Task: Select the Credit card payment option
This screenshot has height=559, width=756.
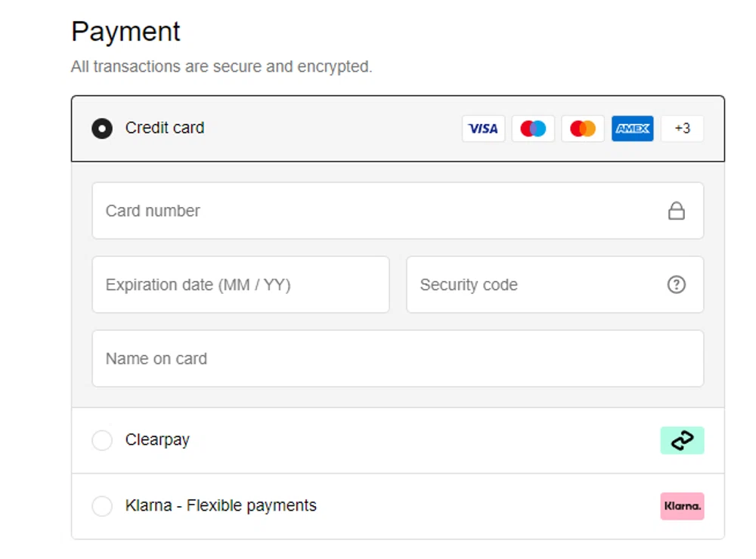Action: pos(102,128)
